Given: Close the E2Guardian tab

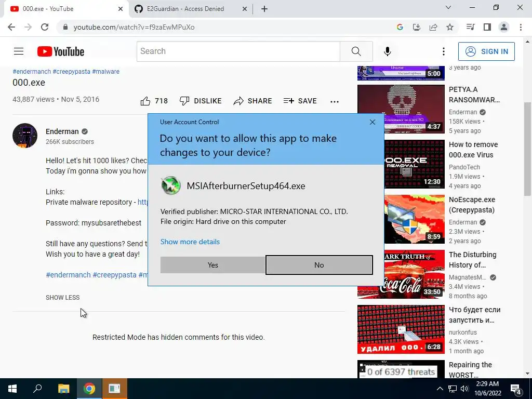Looking at the screenshot, I should pyautogui.click(x=245, y=9).
